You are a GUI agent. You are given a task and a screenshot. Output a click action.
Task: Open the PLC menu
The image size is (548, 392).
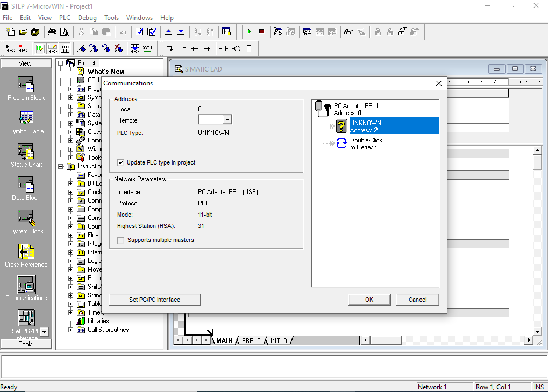(x=65, y=18)
